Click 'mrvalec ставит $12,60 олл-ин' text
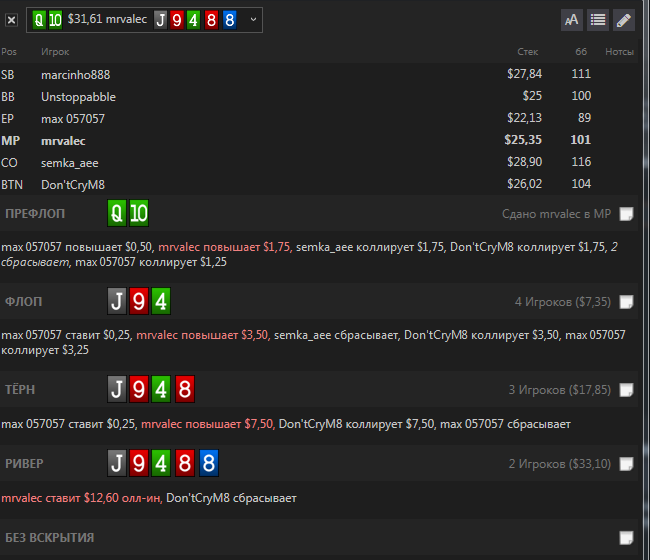This screenshot has height=560, width=650. coord(82,498)
